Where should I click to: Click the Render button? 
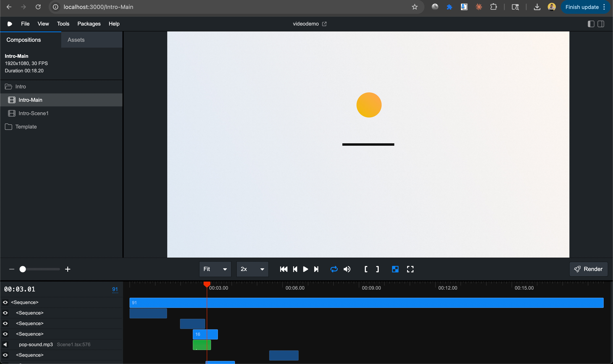pyautogui.click(x=588, y=269)
